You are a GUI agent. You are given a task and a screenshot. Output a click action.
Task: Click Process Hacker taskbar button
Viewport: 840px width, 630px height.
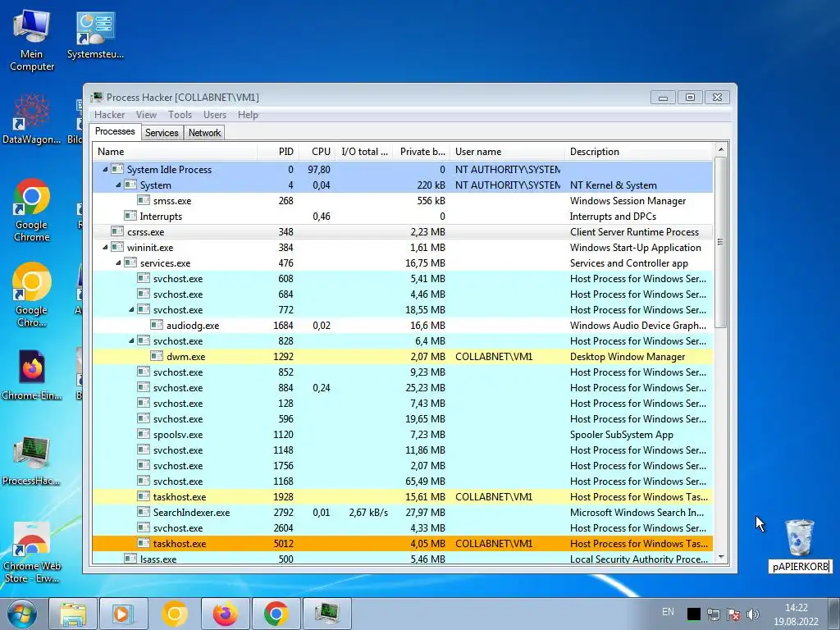[x=326, y=614]
